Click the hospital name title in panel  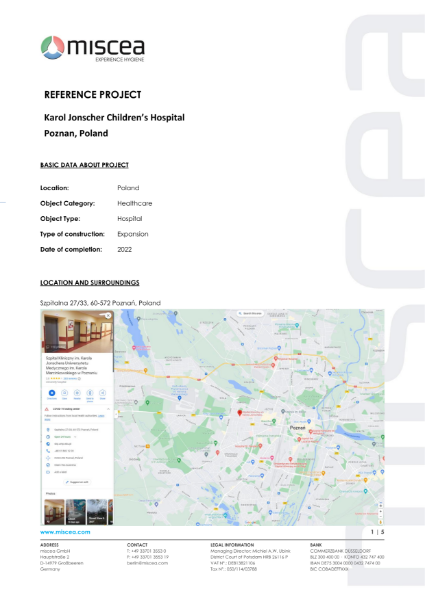[72, 365]
